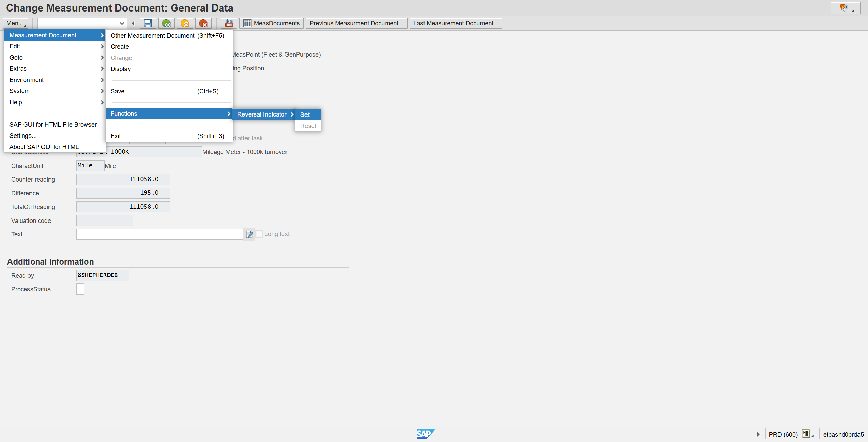Click the first Valuation code field
Screen dimensions: 868x442
[x=94, y=220]
